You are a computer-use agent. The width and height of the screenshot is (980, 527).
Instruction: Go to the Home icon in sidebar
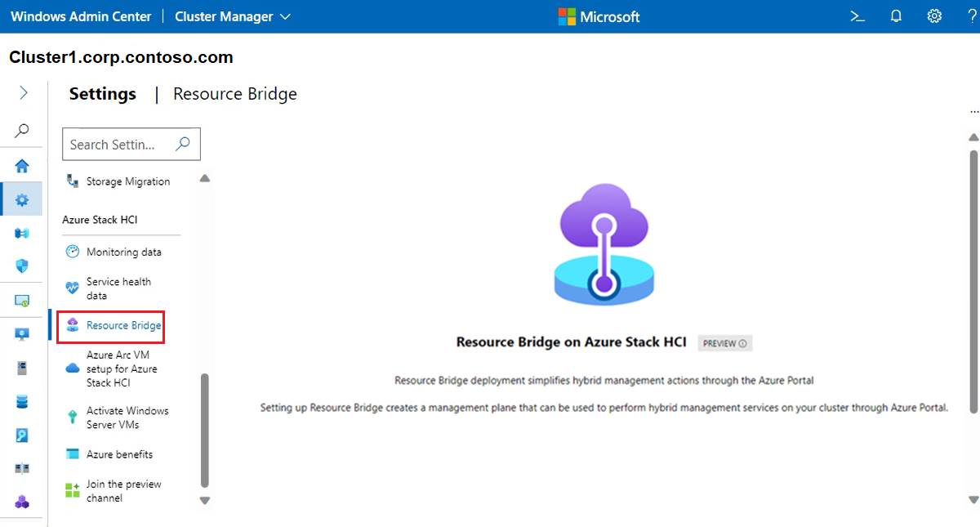23,166
